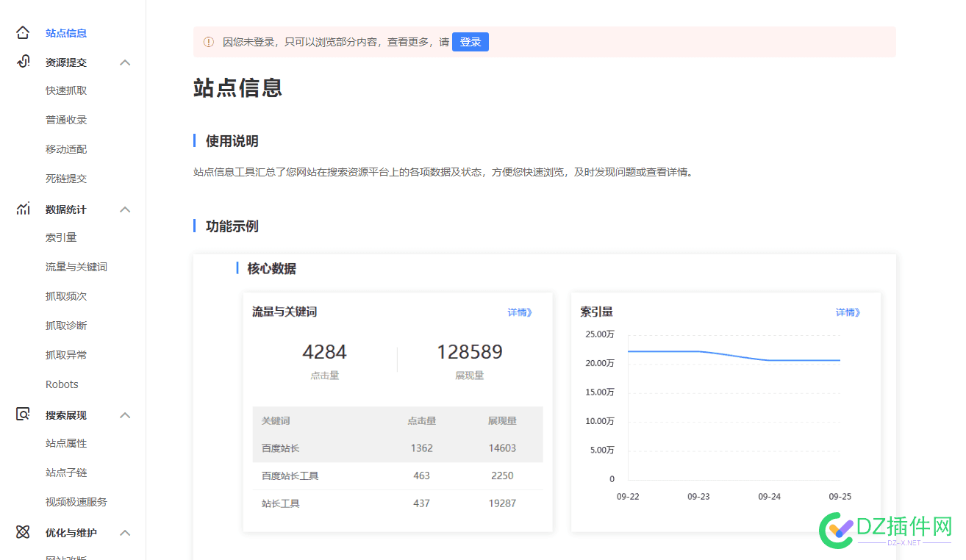Image resolution: width=966 pixels, height=560 pixels.
Task: Open 普通收录 menu item
Action: point(66,120)
